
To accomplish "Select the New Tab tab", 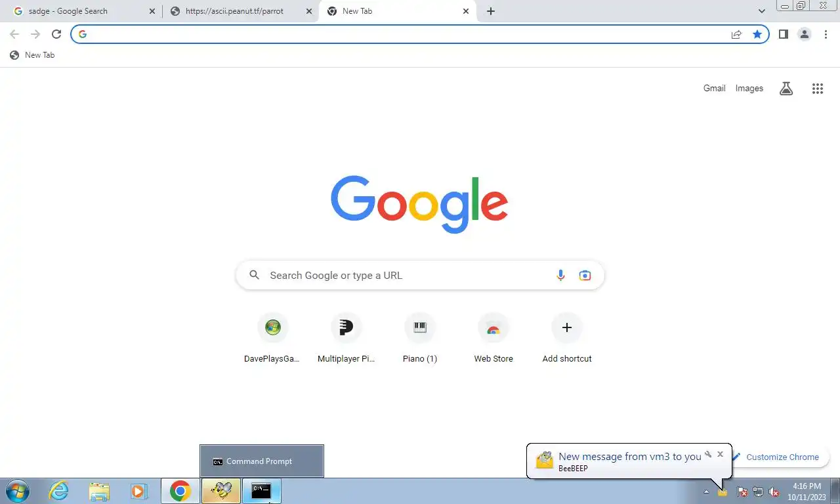I will click(x=397, y=11).
